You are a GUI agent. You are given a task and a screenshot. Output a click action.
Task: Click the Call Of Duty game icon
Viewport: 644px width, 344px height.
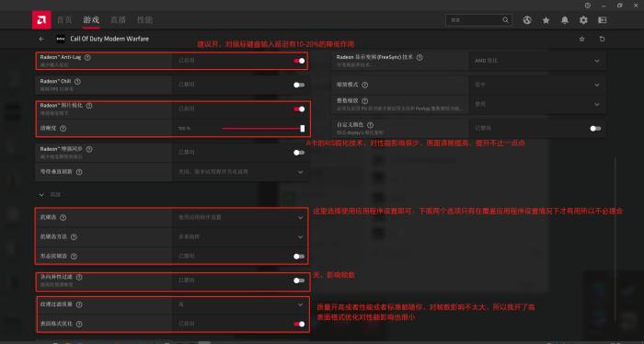[61, 39]
